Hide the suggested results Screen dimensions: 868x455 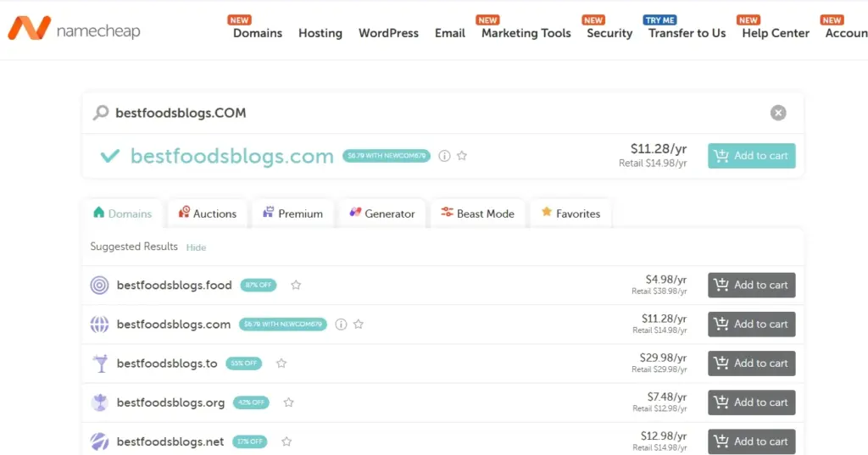[196, 247]
